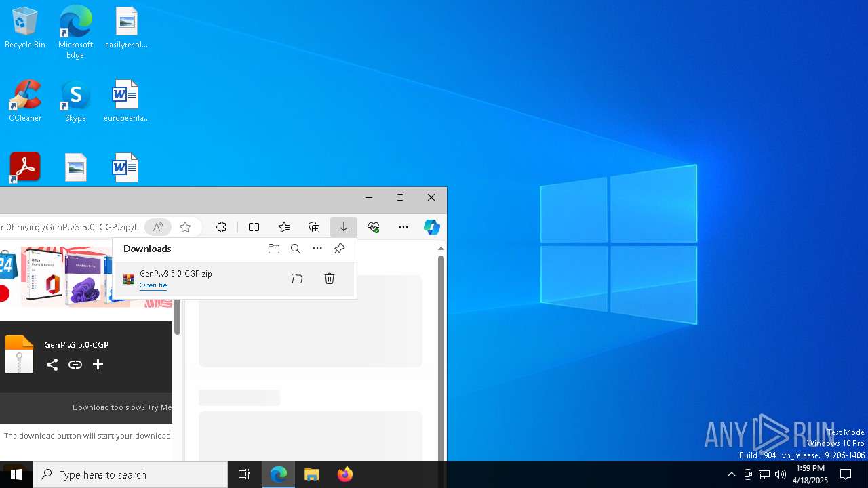Open File Explorer from taskbar
Screen dimensions: 868x488
click(312, 474)
